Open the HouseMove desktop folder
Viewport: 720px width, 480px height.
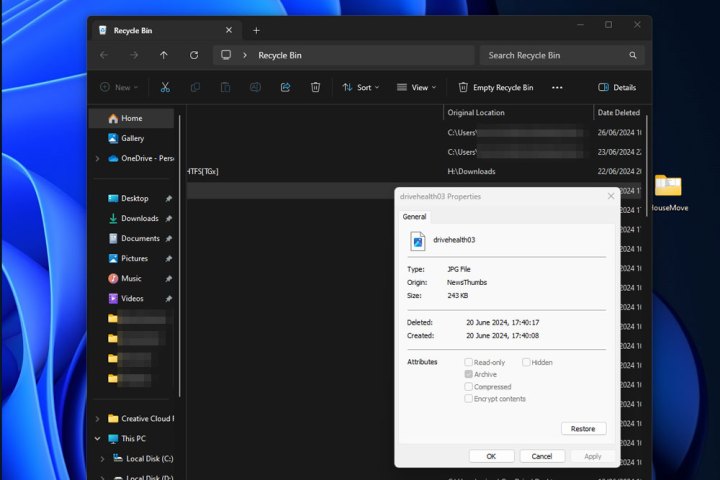coord(667,187)
